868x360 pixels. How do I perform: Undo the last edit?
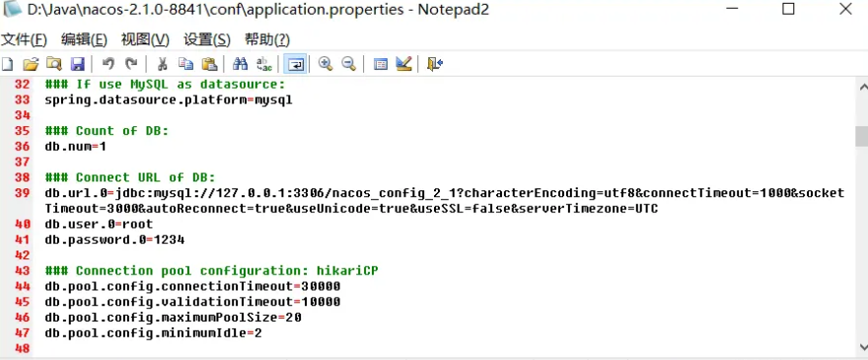[x=108, y=64]
